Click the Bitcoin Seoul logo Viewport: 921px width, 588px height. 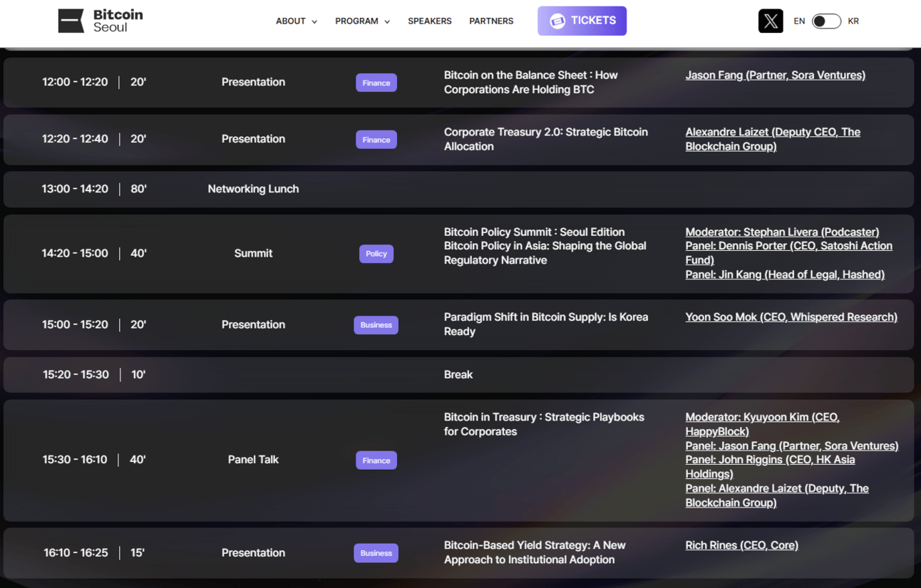tap(101, 21)
